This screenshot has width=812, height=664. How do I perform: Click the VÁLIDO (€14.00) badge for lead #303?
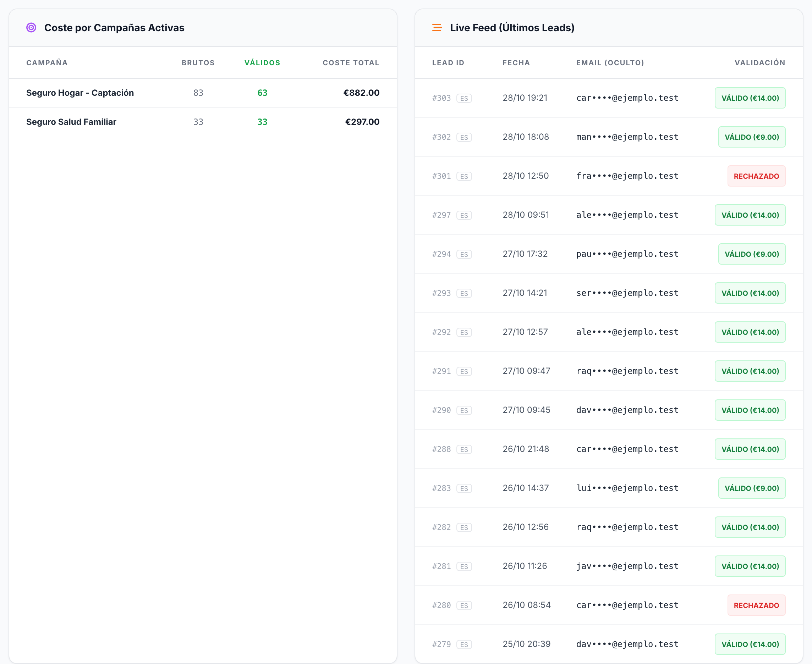750,98
